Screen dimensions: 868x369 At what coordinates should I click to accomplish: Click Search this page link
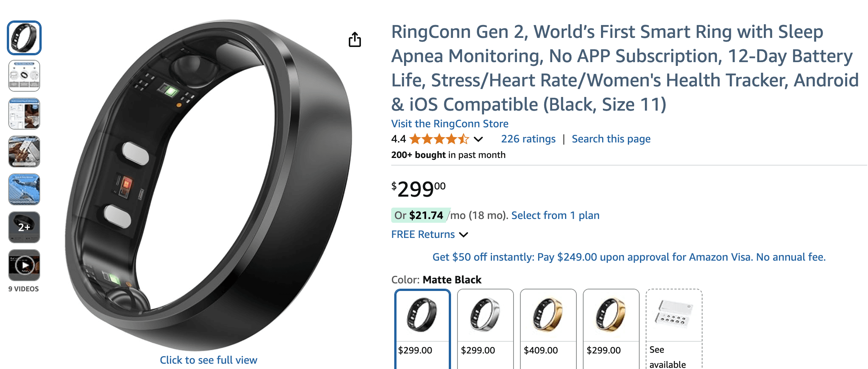click(611, 139)
